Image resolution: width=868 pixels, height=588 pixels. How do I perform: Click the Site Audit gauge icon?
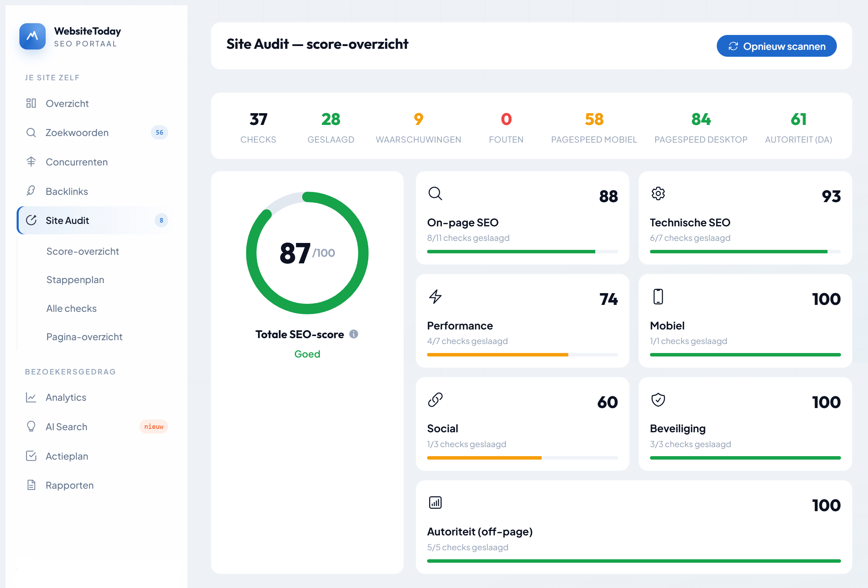(x=31, y=220)
